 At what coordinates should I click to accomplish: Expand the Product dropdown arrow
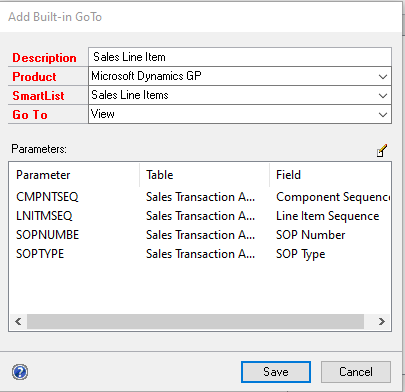[x=383, y=76]
